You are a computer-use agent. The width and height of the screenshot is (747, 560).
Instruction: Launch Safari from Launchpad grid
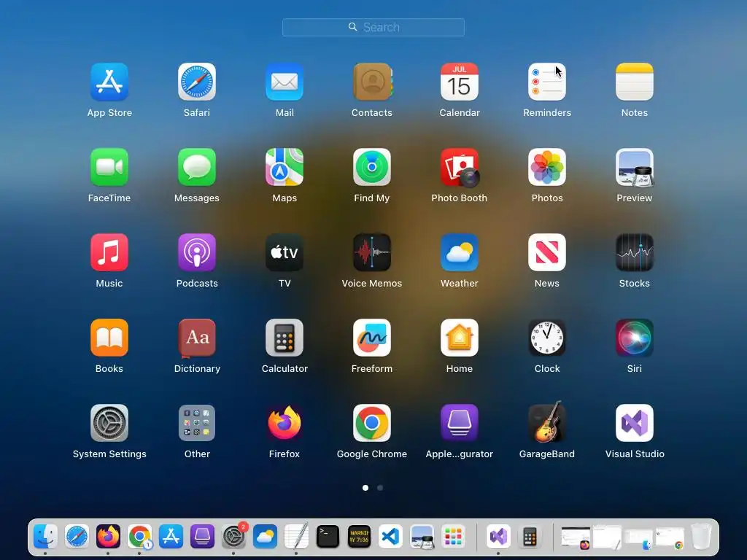[197, 82]
